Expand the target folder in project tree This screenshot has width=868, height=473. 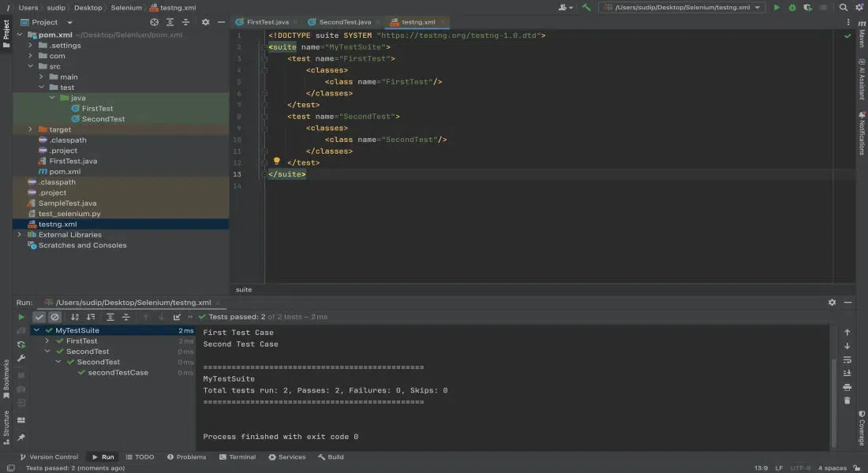(31, 129)
